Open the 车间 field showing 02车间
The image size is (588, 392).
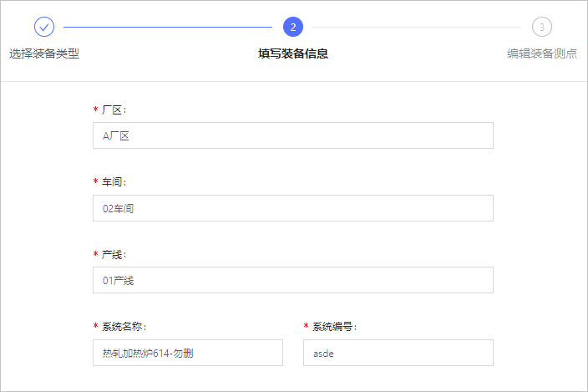pyautogui.click(x=293, y=208)
